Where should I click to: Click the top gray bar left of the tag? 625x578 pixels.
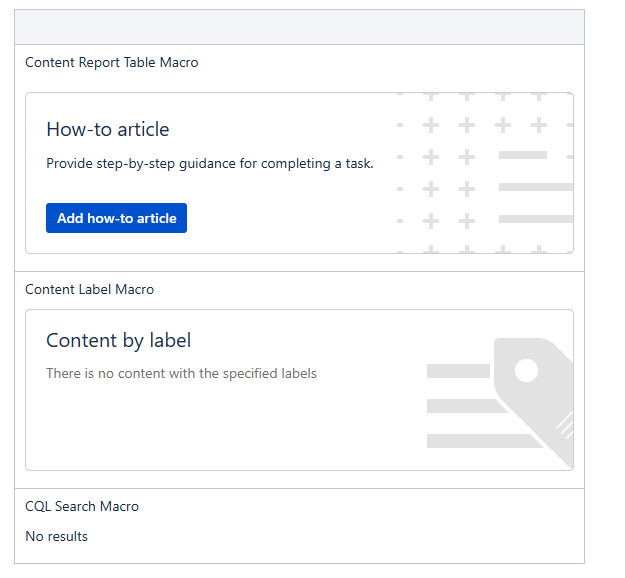point(457,371)
